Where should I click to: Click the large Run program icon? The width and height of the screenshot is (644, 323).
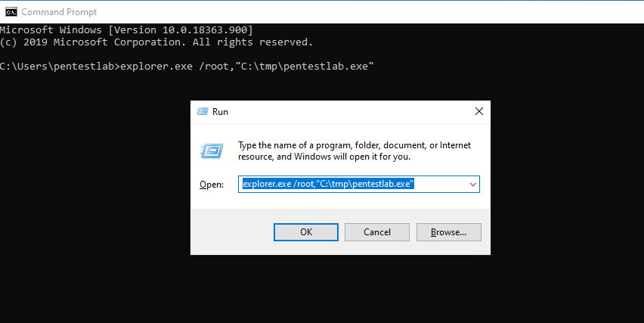(x=211, y=150)
